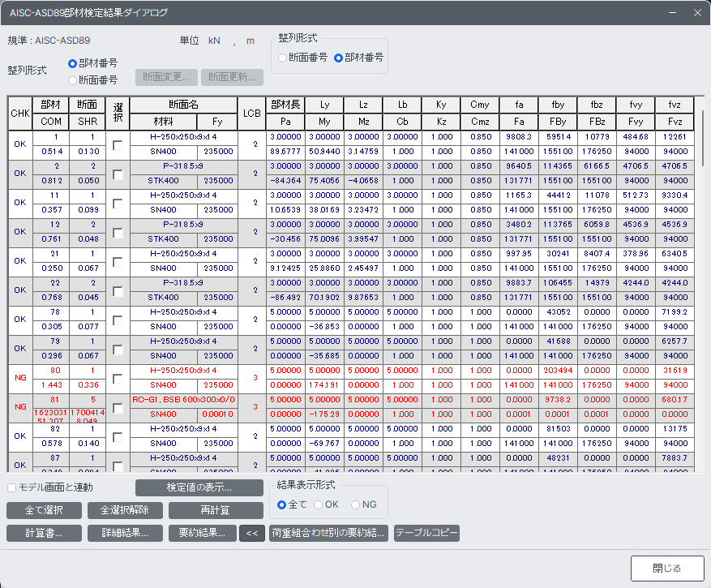Click COM value 1.443 in member 80 row
The height and width of the screenshot is (588, 711).
[x=52, y=385]
